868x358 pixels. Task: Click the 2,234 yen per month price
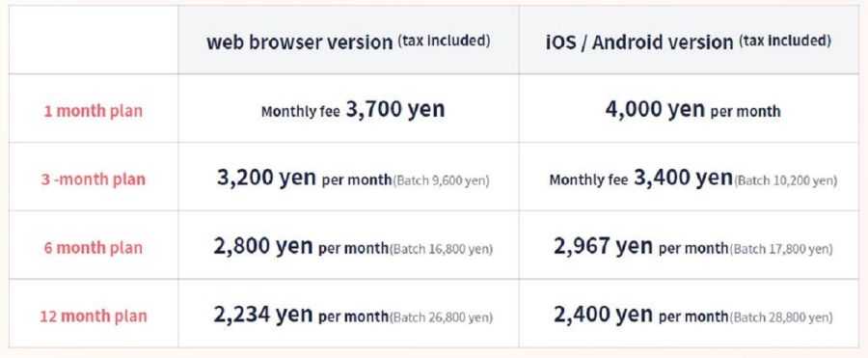point(301,316)
